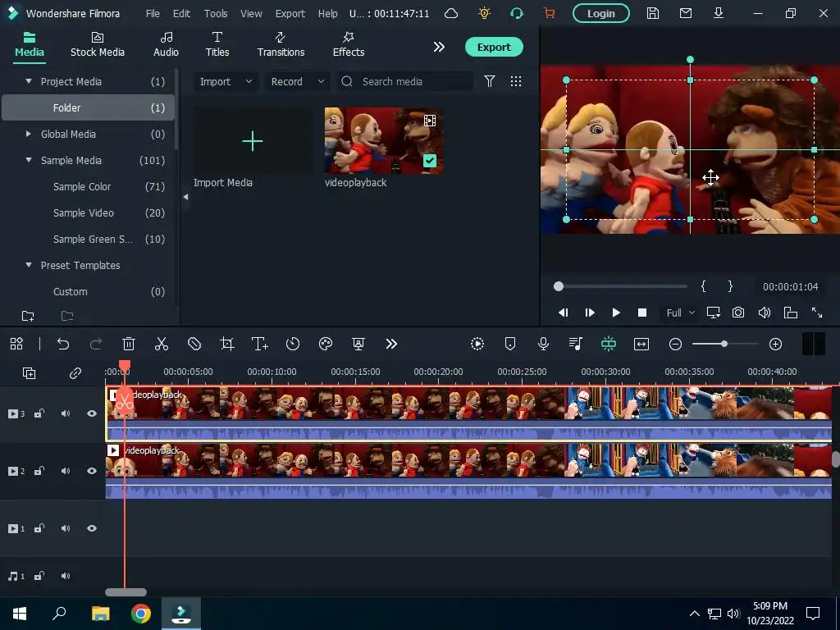The height and width of the screenshot is (630, 840).
Task: Switch media grid view icon
Action: click(x=516, y=81)
